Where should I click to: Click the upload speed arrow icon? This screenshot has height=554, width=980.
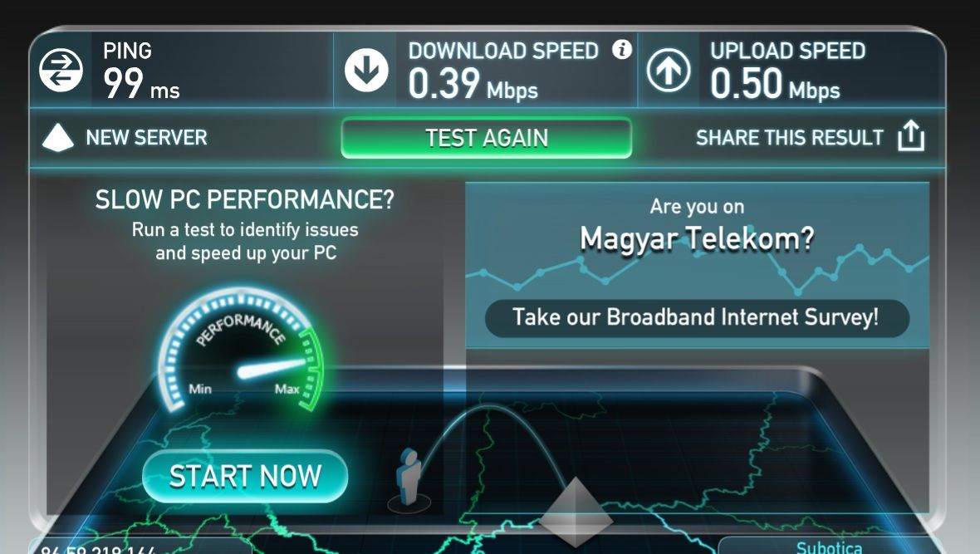point(669,70)
